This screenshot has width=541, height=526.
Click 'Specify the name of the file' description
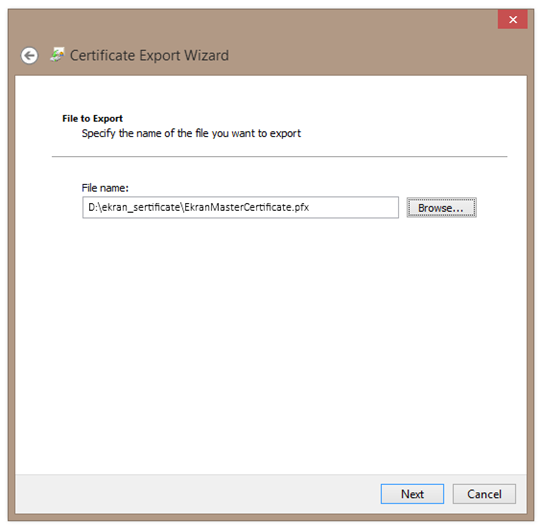coord(191,133)
